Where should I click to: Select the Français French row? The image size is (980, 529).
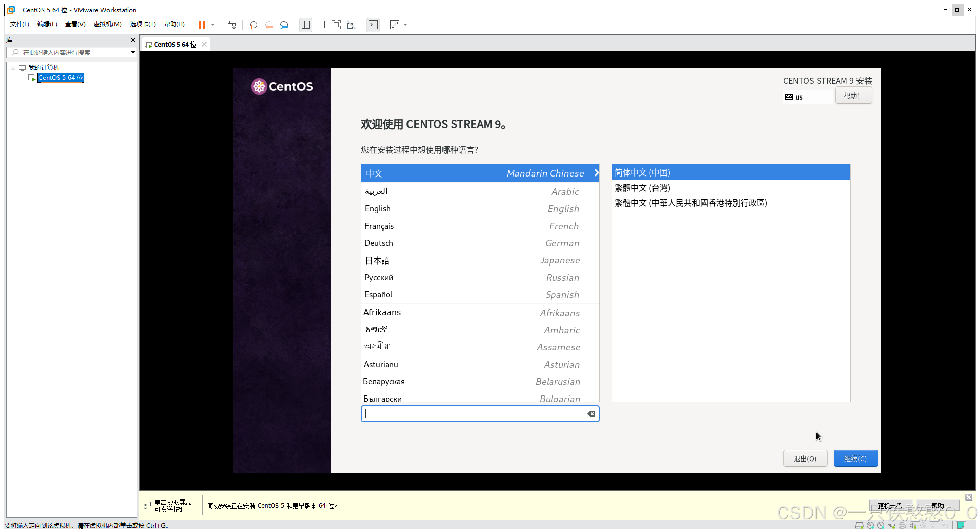[480, 226]
